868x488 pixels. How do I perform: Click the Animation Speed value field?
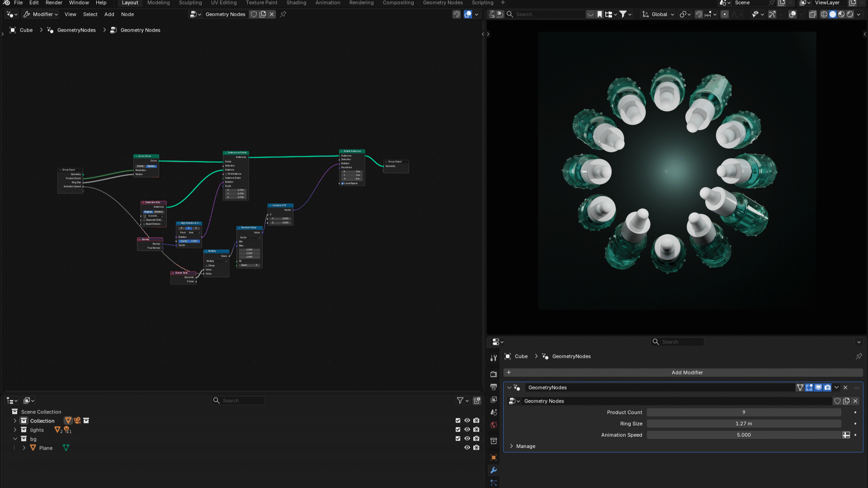(744, 435)
